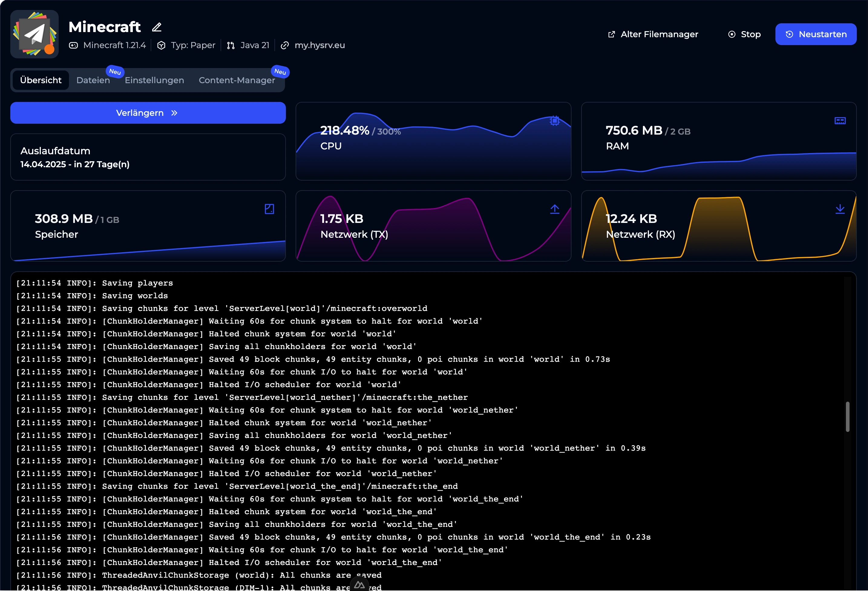Click the Neustarten restart button
The image size is (868, 591).
[x=816, y=34]
